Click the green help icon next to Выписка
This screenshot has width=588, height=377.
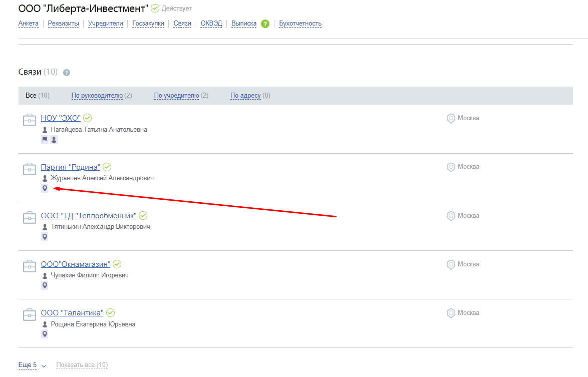(x=265, y=24)
